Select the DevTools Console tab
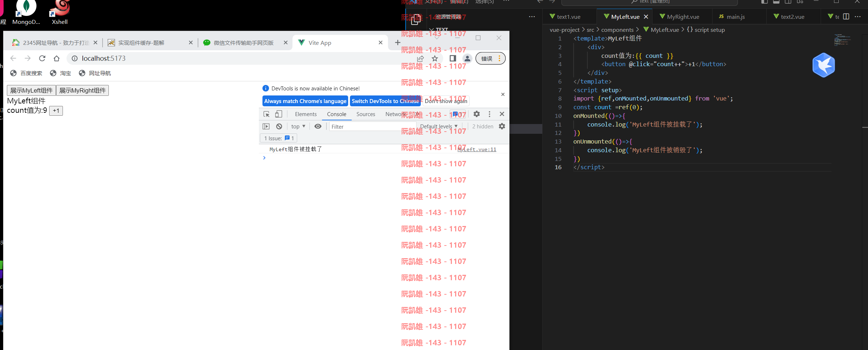Viewport: 868px width, 350px height. tap(337, 114)
